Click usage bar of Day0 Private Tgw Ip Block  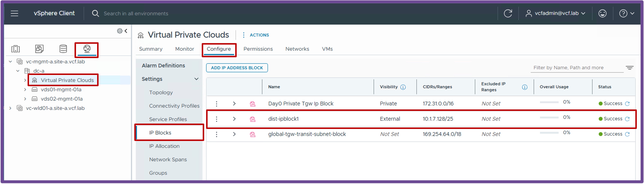[549, 102]
